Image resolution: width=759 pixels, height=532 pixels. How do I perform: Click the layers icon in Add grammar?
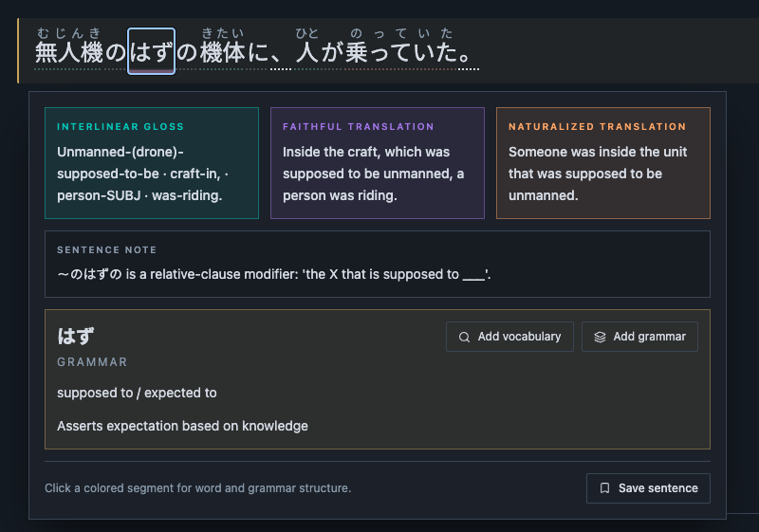click(x=600, y=337)
